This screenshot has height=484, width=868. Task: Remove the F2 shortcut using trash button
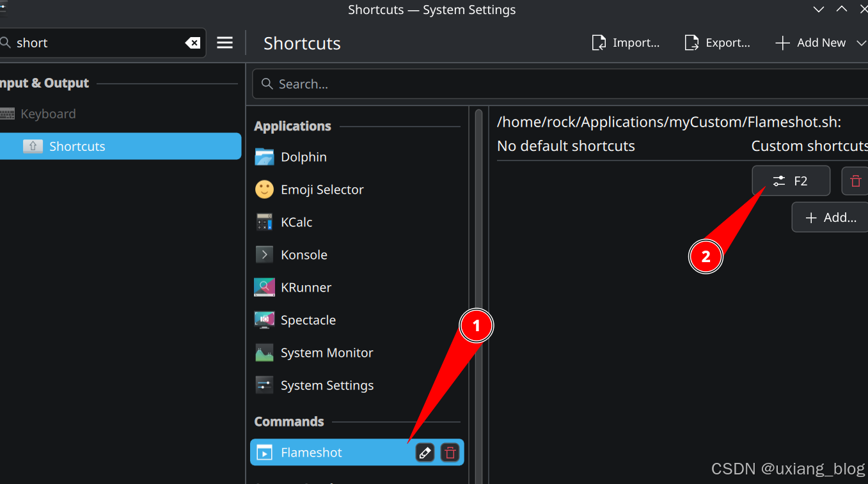855,181
